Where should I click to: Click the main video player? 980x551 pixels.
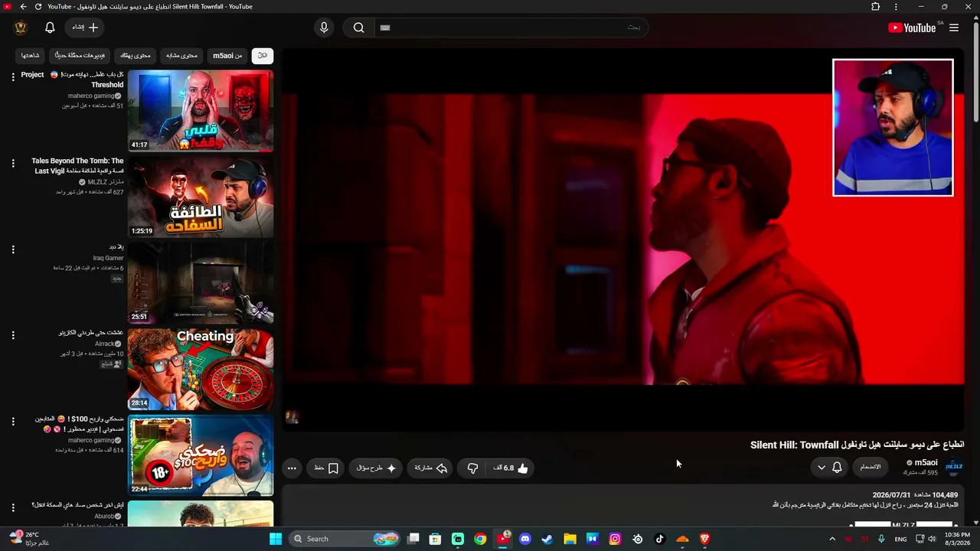pyautogui.click(x=623, y=239)
